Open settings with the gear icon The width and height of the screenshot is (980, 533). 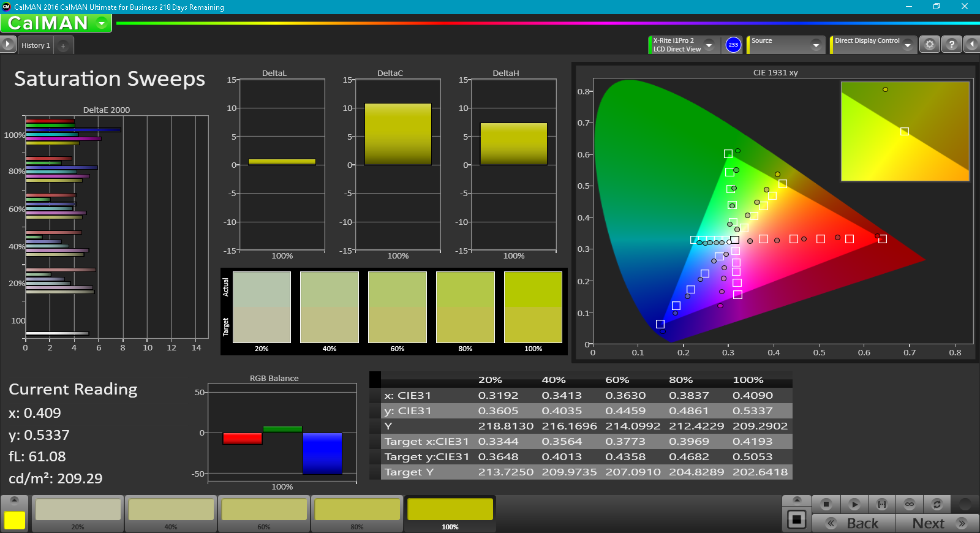930,45
